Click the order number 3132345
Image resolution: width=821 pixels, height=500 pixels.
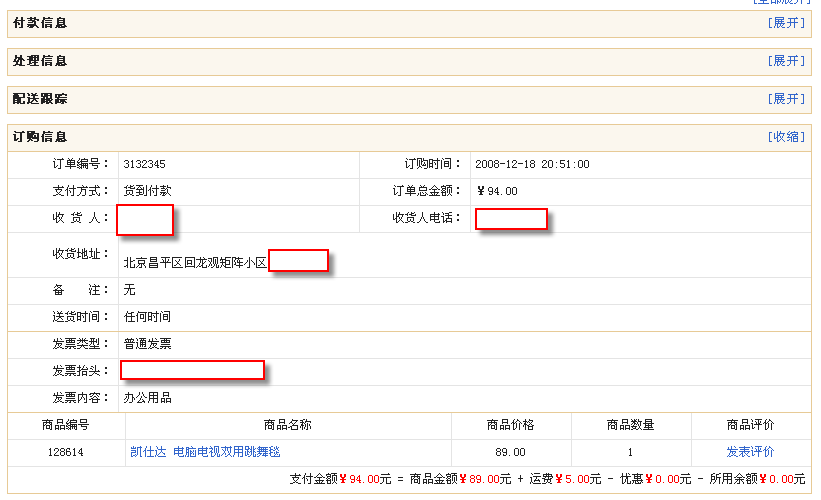click(x=144, y=164)
